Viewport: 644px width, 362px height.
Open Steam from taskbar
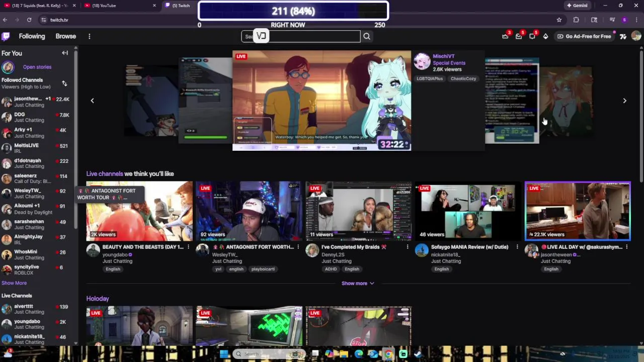coord(418,354)
